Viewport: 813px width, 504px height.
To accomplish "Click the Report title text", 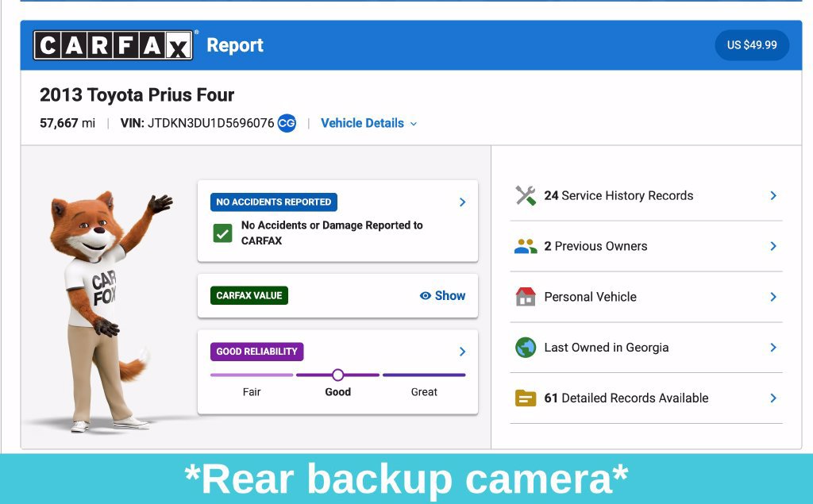I will click(235, 45).
